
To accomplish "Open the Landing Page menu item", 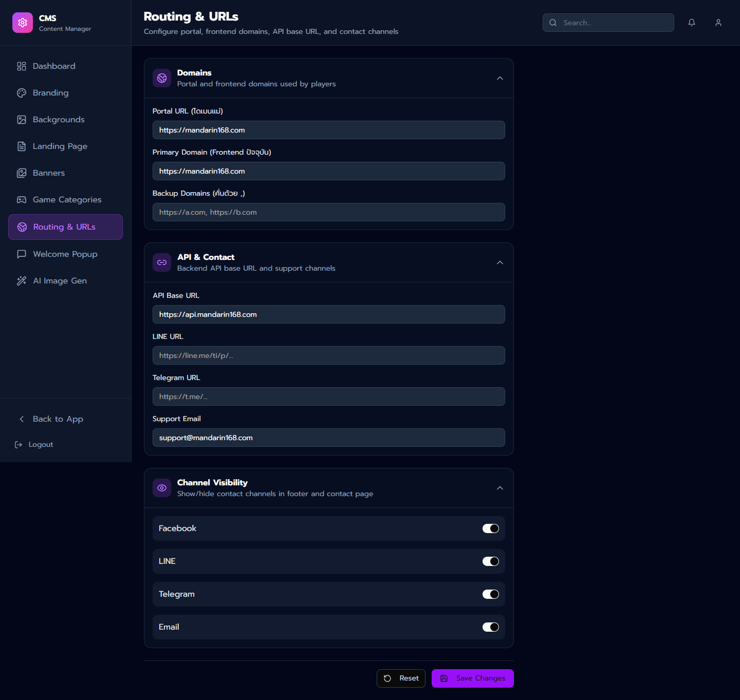I will click(66, 146).
